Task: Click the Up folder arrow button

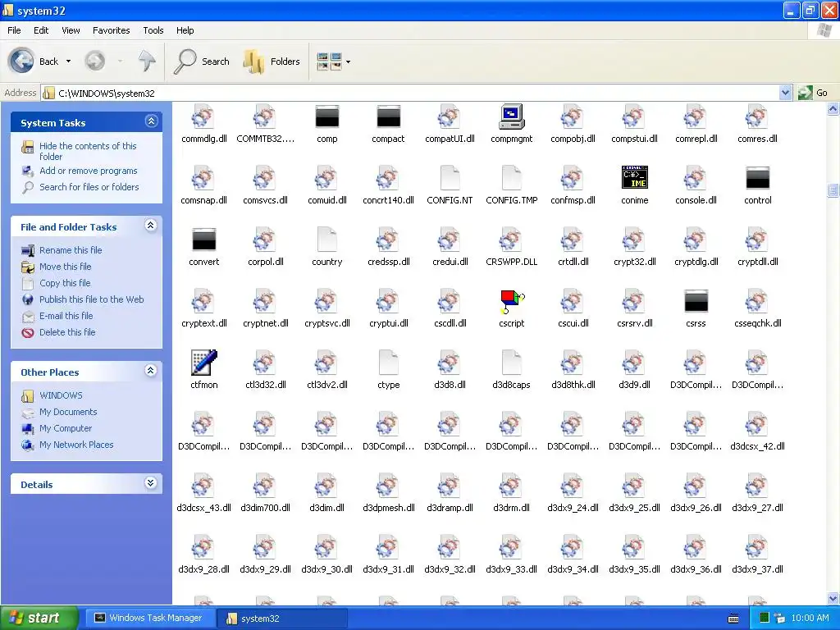Action: (x=146, y=61)
